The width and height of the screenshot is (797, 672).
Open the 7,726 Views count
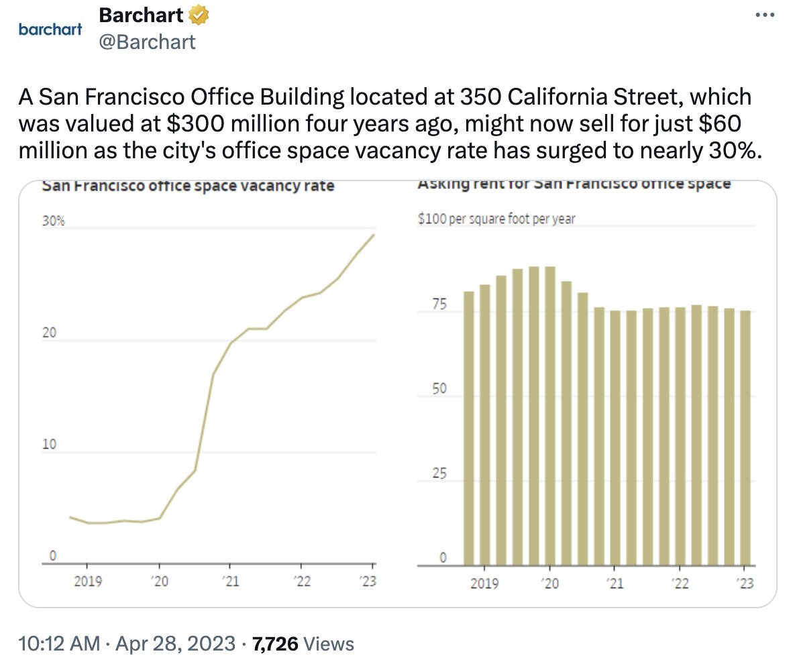click(303, 645)
